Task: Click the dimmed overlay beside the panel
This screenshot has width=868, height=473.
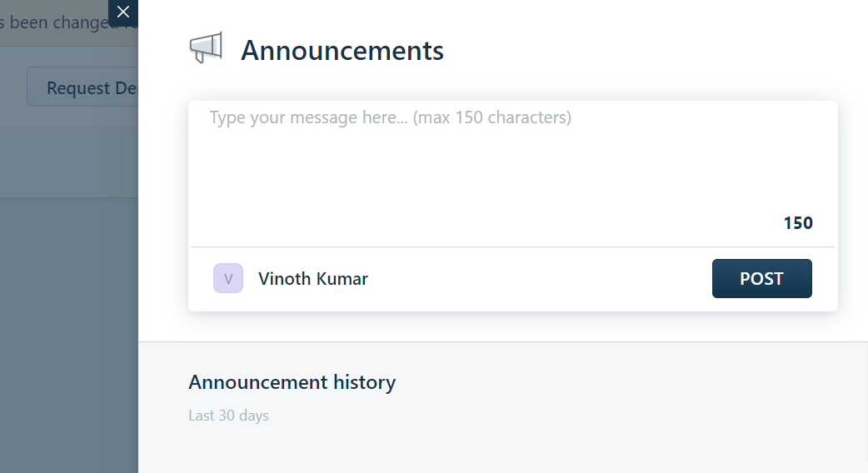Action: (68, 332)
